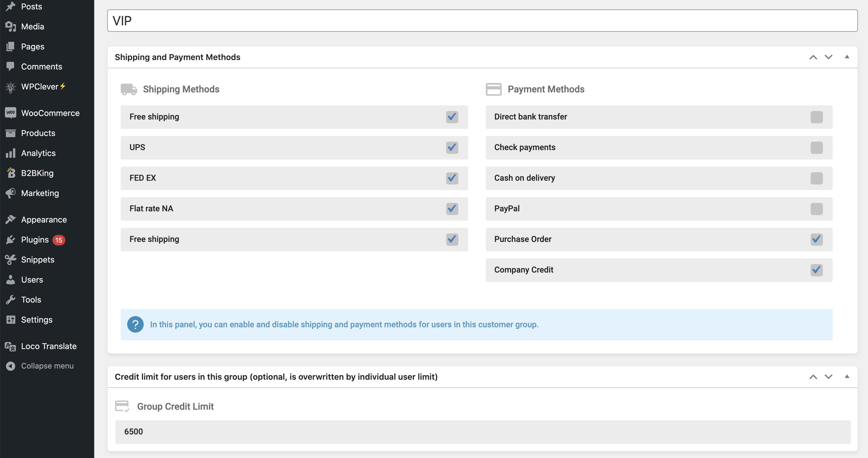Click the B2BKing sidebar icon
868x458 pixels.
click(x=11, y=173)
